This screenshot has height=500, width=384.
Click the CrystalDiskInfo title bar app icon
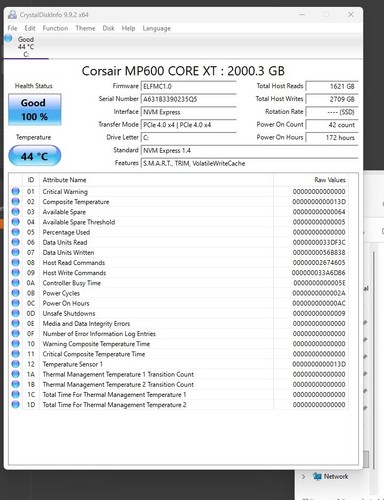click(x=12, y=14)
